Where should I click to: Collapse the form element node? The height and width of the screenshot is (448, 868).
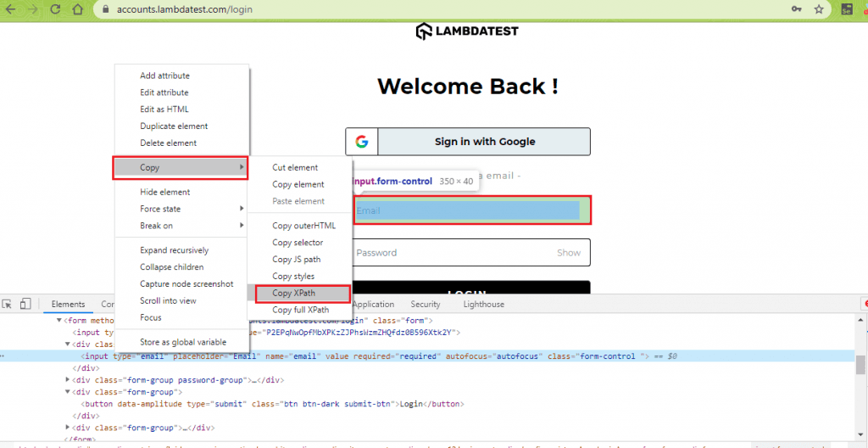pyautogui.click(x=59, y=321)
